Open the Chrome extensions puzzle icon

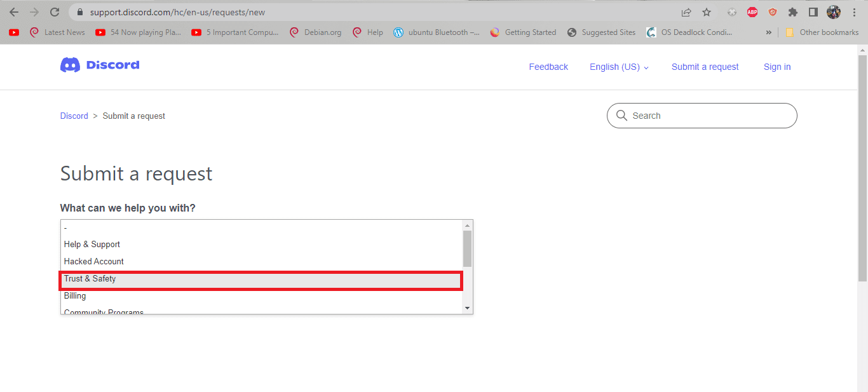[x=792, y=12]
